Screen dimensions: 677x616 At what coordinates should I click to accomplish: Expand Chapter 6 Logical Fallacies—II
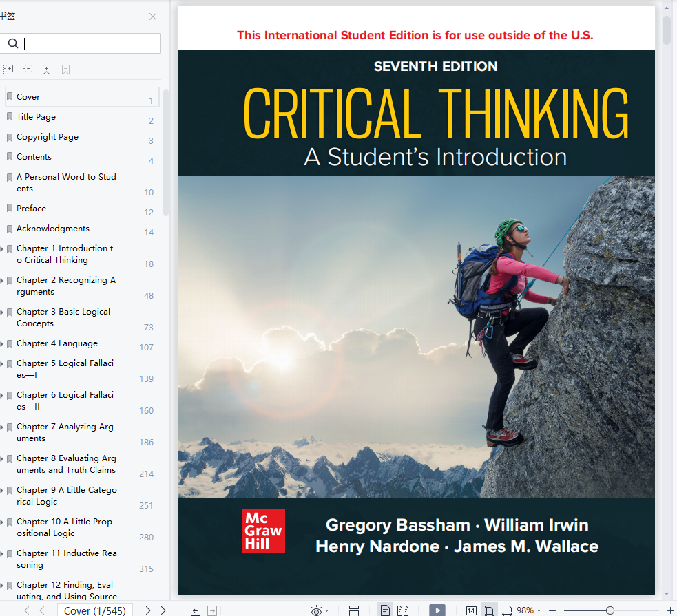click(2, 396)
